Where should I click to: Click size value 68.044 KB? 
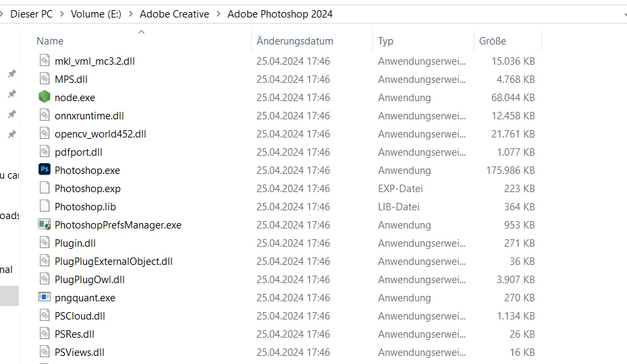(513, 98)
